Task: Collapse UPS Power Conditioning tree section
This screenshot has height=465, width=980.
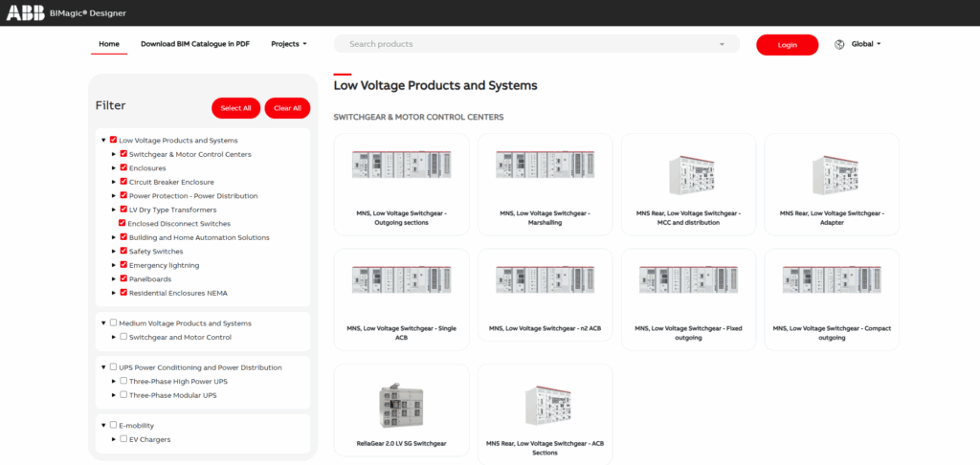Action: click(103, 367)
